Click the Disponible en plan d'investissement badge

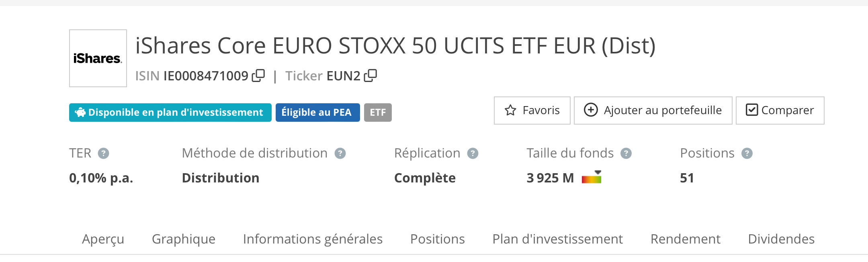coord(170,113)
